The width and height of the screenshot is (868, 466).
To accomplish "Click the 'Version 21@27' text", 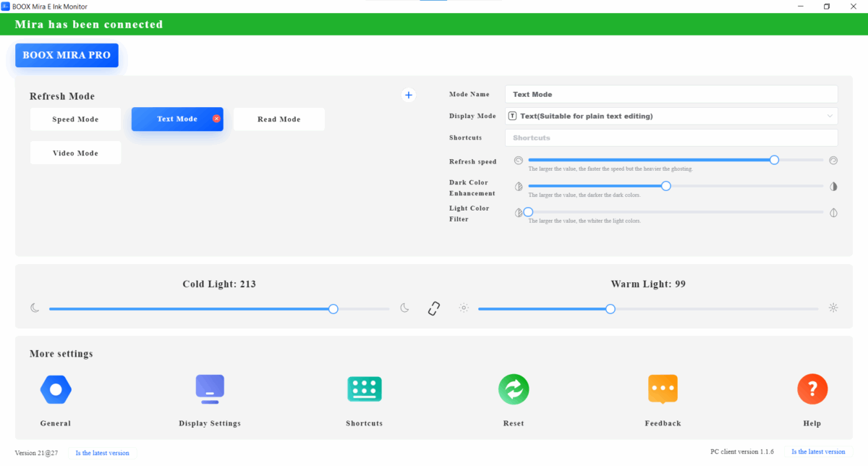I will 35,453.
